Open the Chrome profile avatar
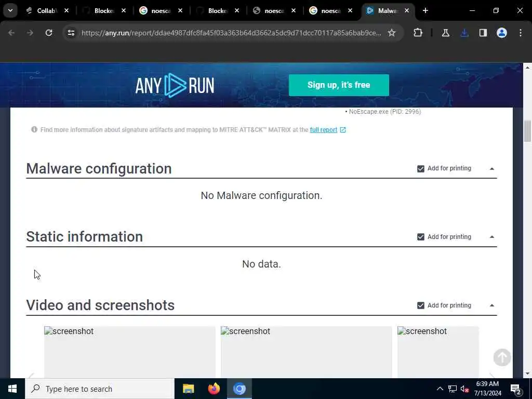 [502, 33]
